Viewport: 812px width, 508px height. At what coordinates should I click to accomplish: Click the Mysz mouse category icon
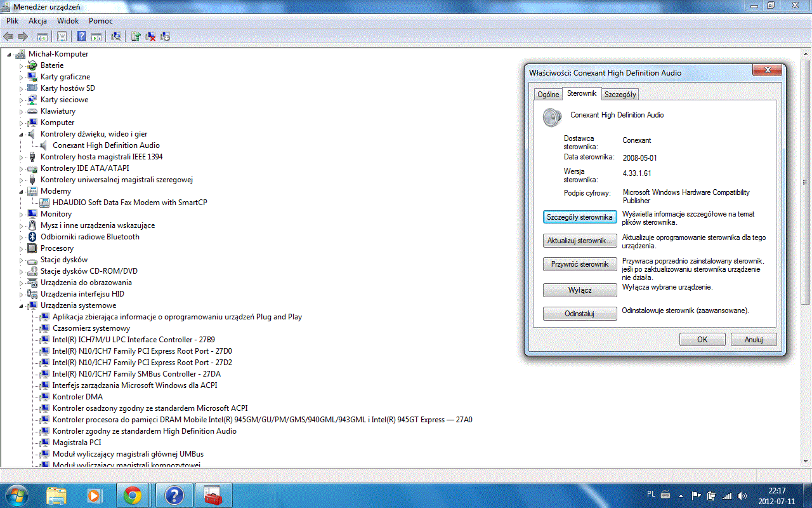tap(32, 225)
